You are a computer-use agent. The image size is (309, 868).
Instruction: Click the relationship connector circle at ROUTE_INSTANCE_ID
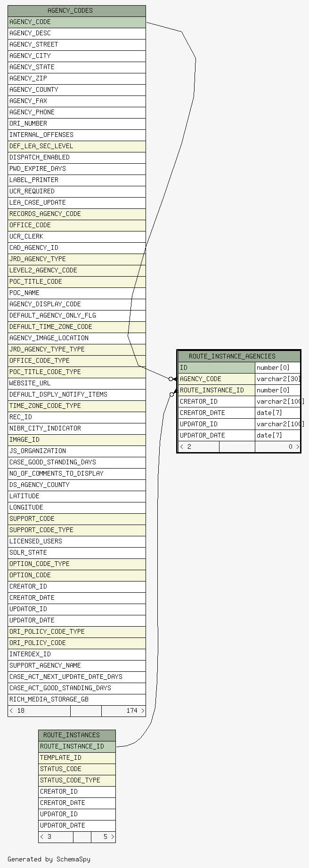[x=171, y=395]
